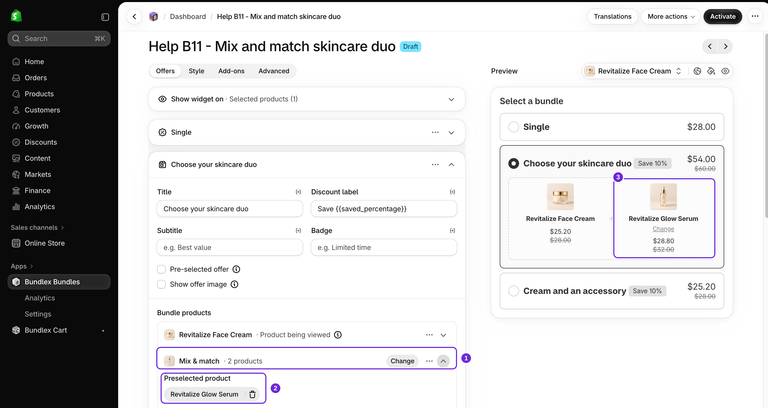Toggle the preview eye visibility icon
This screenshot has width=768, height=408.
(725, 72)
